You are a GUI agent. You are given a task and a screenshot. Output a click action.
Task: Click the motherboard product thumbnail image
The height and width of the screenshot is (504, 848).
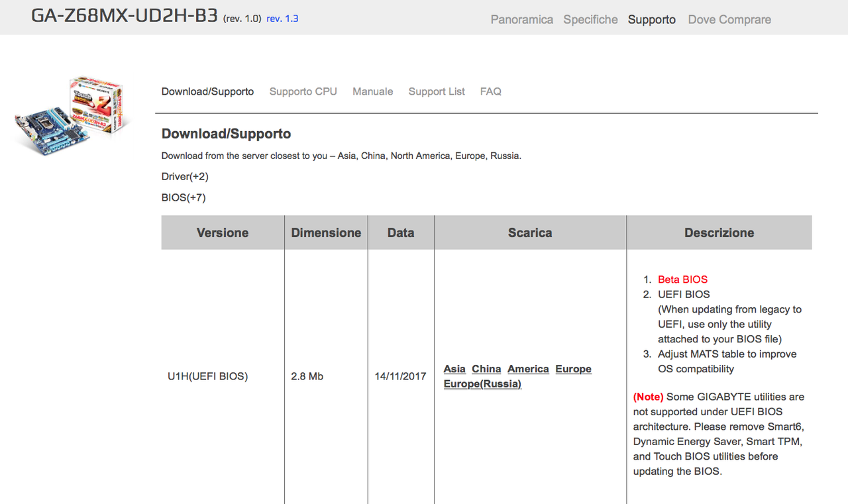[x=73, y=115]
